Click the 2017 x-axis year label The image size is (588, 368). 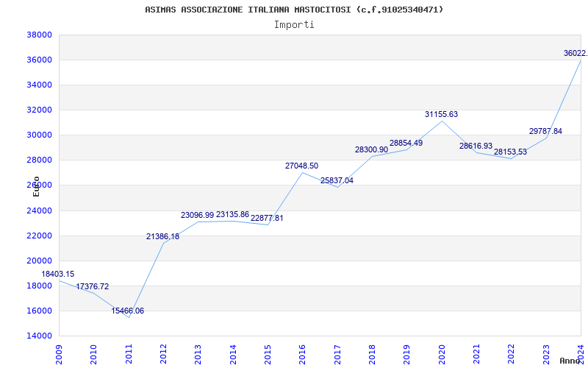(337, 355)
